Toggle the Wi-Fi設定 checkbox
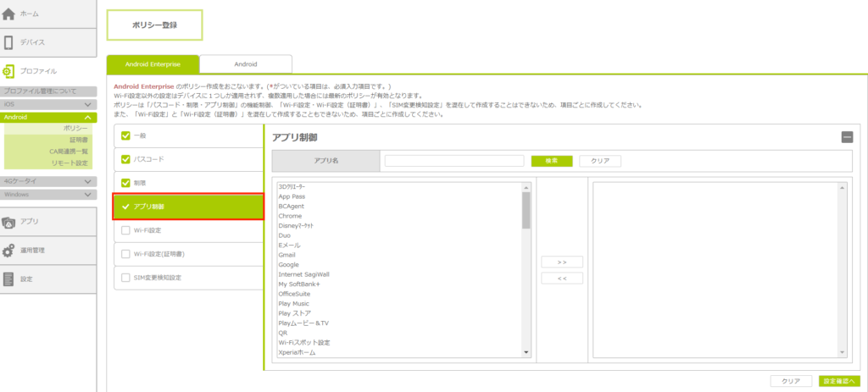The height and width of the screenshot is (392, 868). point(126,230)
